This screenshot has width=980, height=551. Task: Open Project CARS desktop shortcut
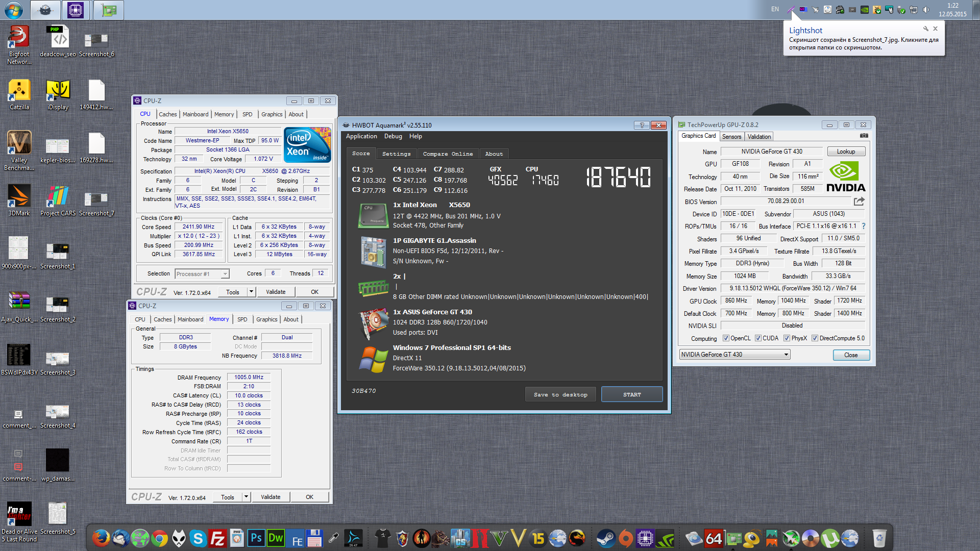[58, 200]
